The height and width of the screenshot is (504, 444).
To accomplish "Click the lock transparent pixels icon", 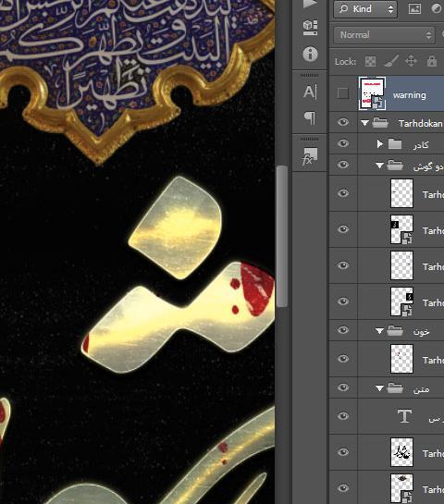I will pos(370,61).
